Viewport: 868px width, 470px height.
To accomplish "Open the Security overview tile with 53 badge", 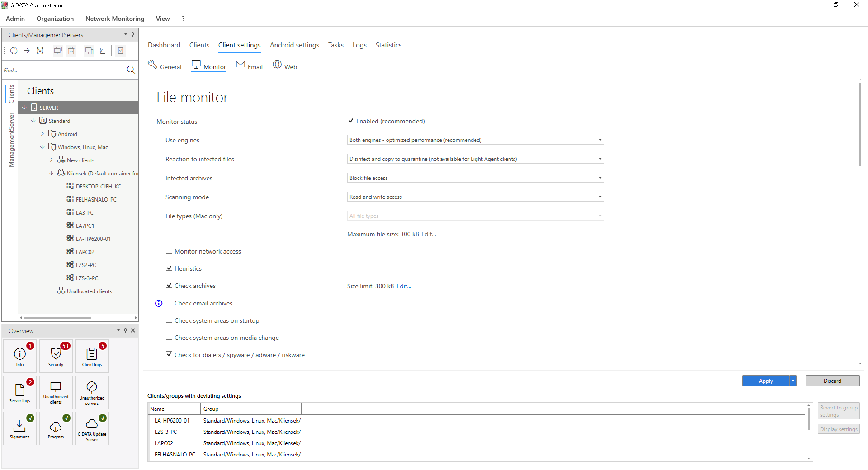I will pyautogui.click(x=56, y=356).
